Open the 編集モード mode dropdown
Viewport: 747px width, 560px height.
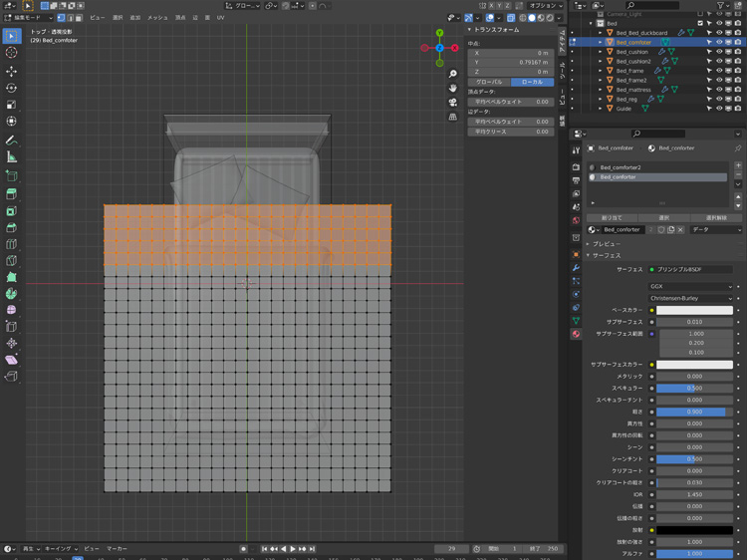[x=27, y=17]
